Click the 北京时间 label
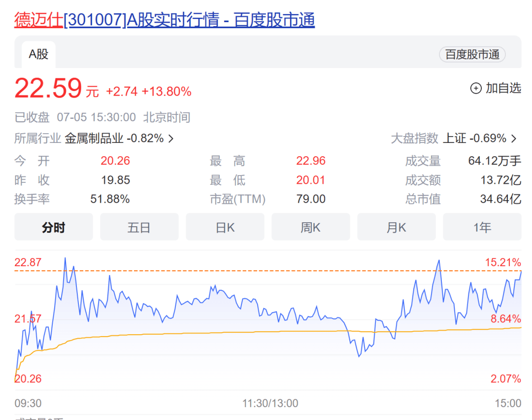This screenshot has width=532, height=420. click(x=166, y=117)
